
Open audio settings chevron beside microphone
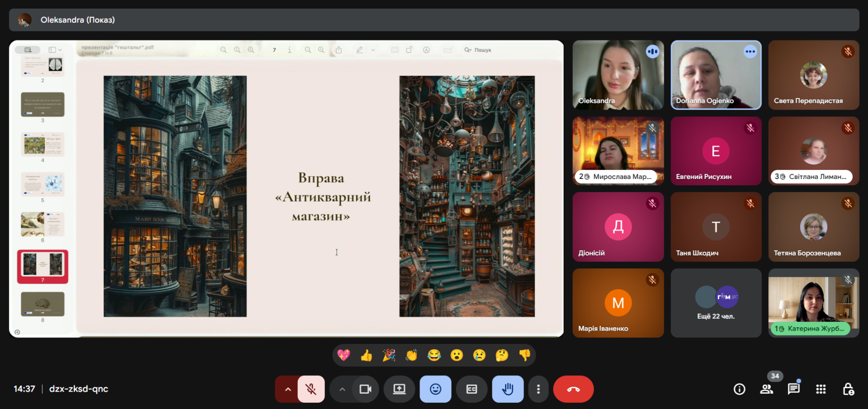[288, 389]
